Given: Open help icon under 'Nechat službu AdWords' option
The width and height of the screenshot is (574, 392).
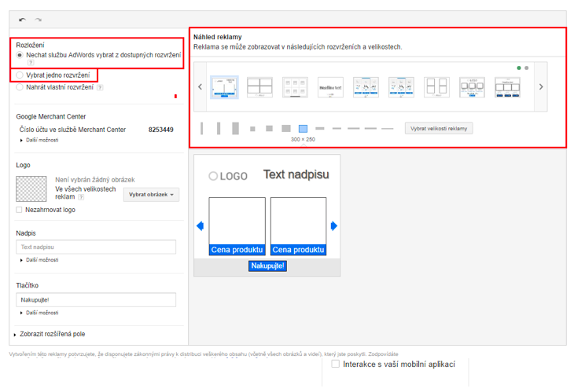Looking at the screenshot, I should [31, 63].
